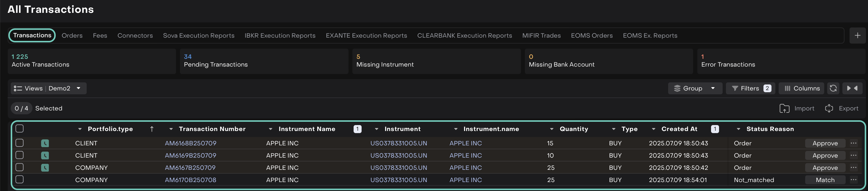Click the Import icon
The image size is (868, 191).
coord(784,108)
